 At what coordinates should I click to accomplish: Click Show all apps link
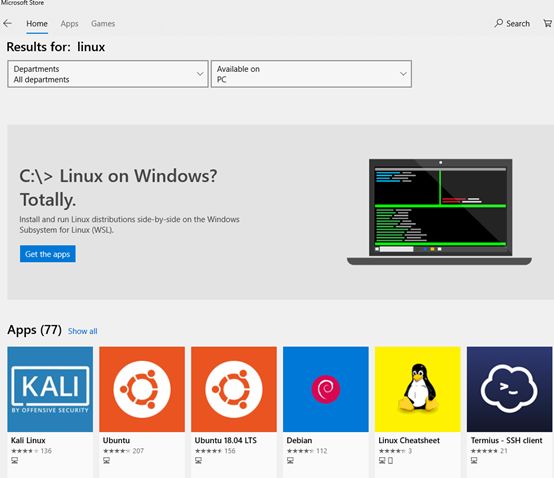point(83,331)
